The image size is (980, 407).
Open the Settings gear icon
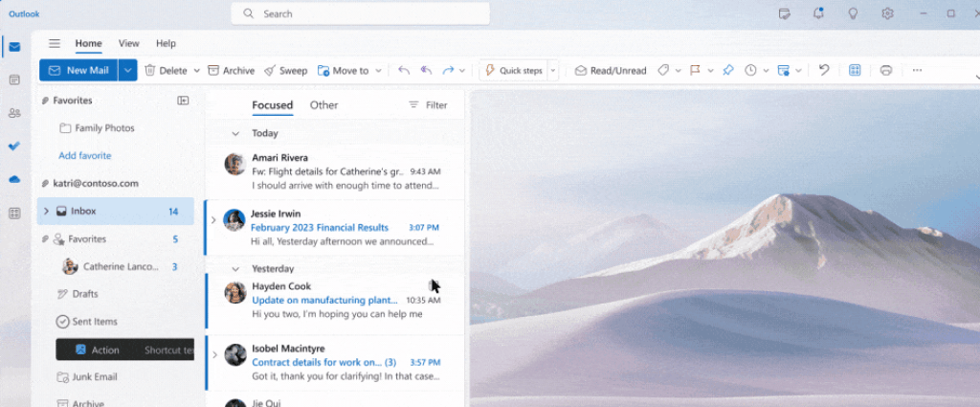[887, 13]
